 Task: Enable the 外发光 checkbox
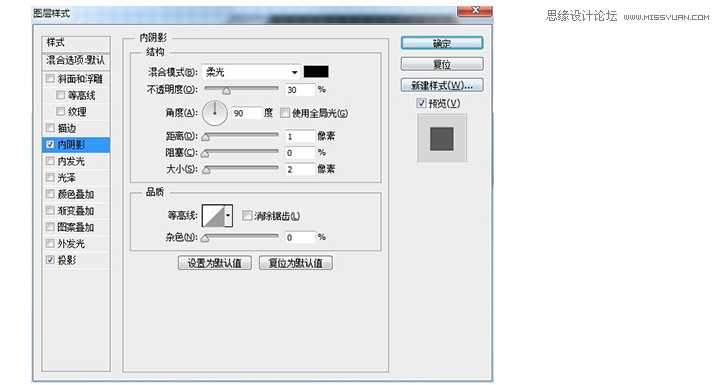pos(50,243)
